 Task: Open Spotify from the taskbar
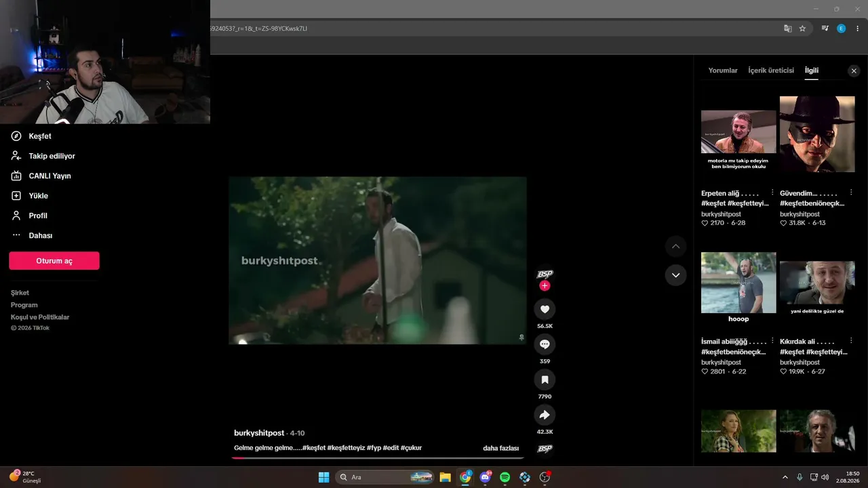click(x=505, y=477)
